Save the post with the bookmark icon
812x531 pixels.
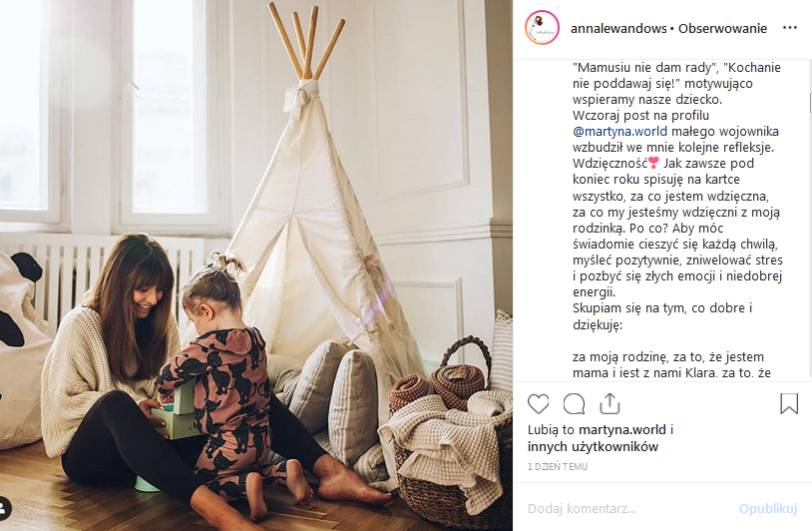coord(789,403)
